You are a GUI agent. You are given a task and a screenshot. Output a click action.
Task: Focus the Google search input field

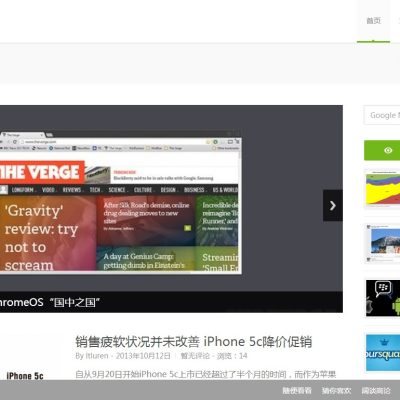pyautogui.click(x=382, y=115)
